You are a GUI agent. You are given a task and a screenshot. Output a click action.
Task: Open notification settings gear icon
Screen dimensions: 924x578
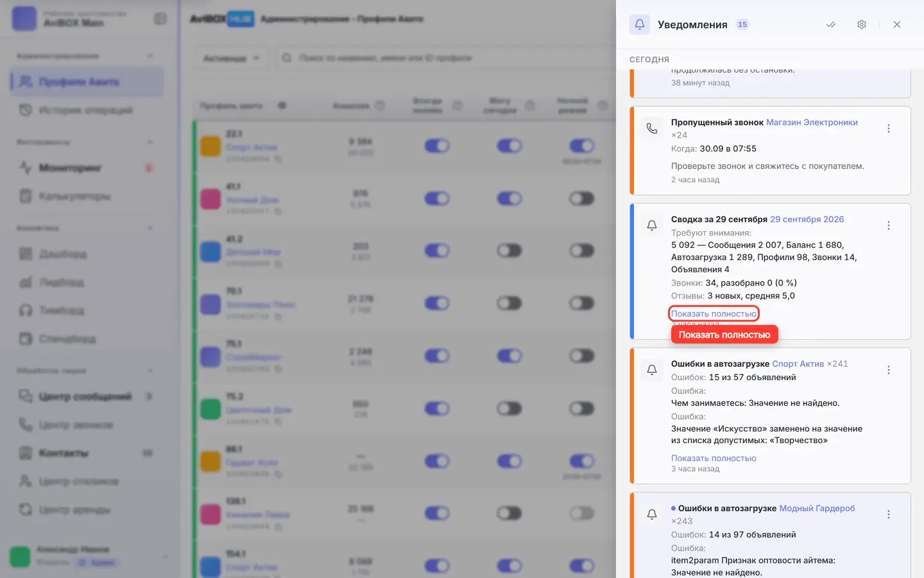(x=862, y=24)
